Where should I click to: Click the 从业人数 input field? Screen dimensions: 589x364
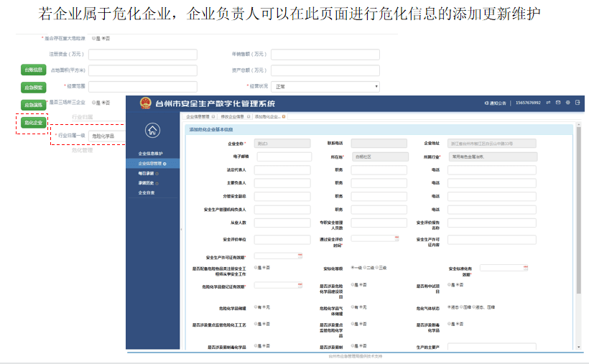pyautogui.click(x=282, y=223)
